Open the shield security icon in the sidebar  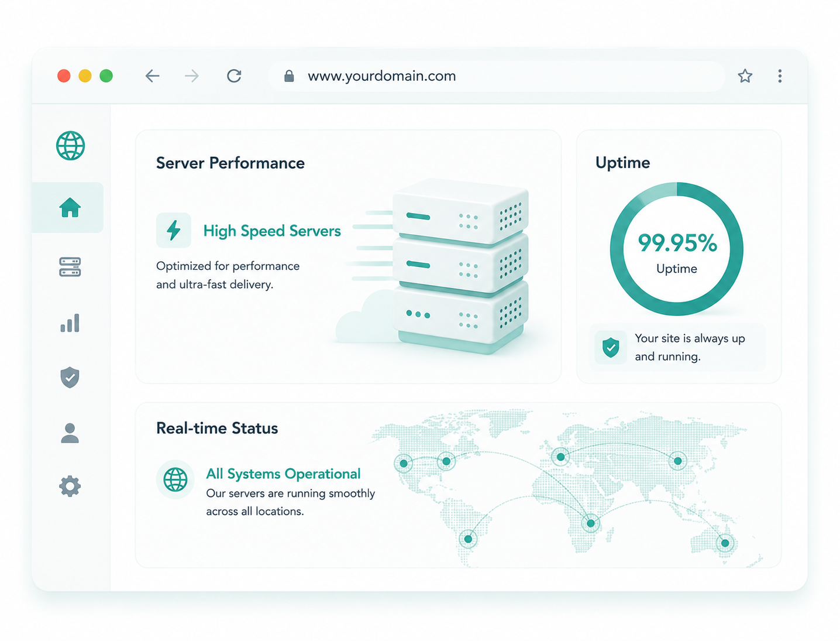pos(70,378)
